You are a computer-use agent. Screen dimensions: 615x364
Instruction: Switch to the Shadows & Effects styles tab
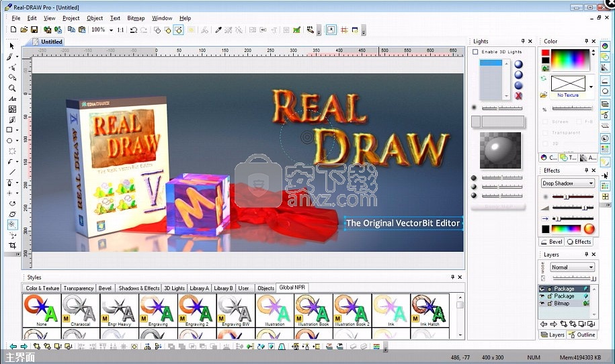139,288
